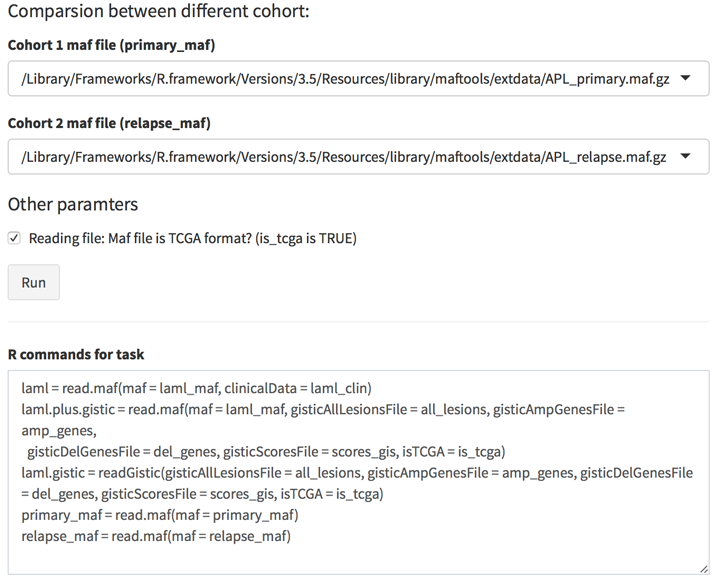Click the 'R commands for task' label

[76, 354]
